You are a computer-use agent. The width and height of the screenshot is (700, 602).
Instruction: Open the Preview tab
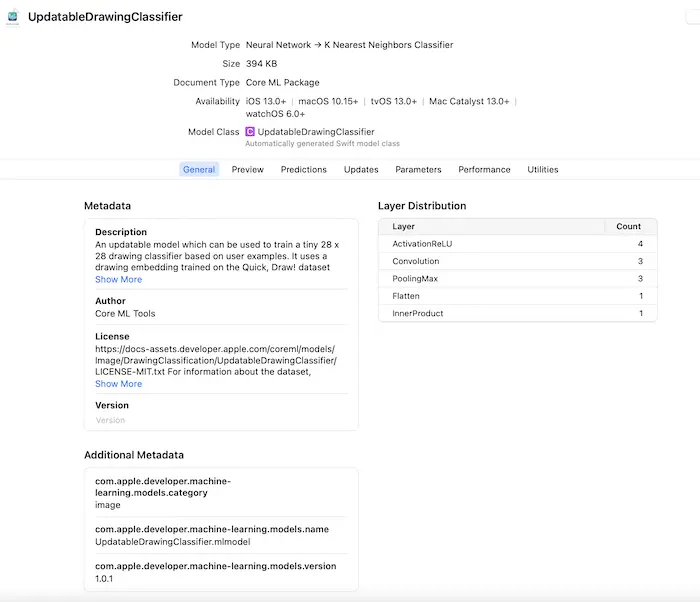pos(248,170)
